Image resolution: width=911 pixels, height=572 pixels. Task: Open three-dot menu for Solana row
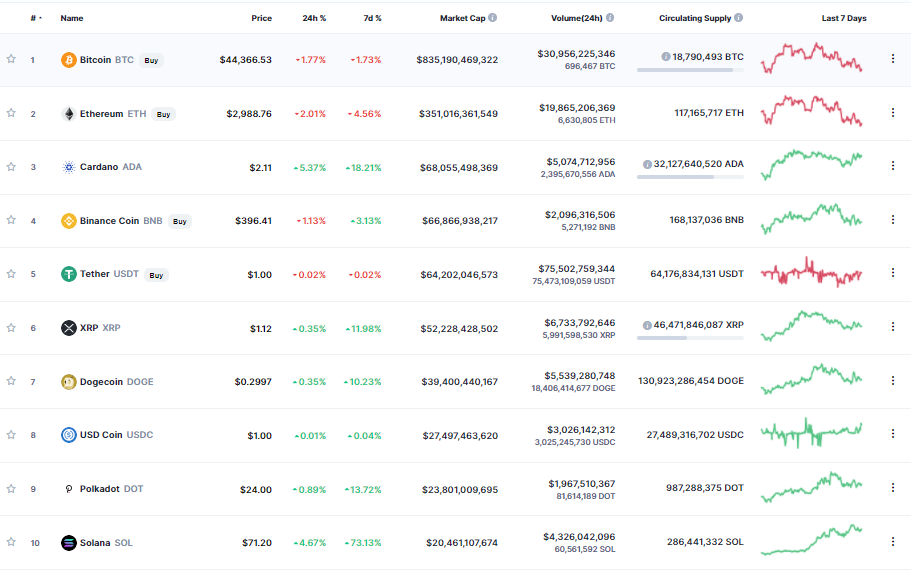coord(893,541)
